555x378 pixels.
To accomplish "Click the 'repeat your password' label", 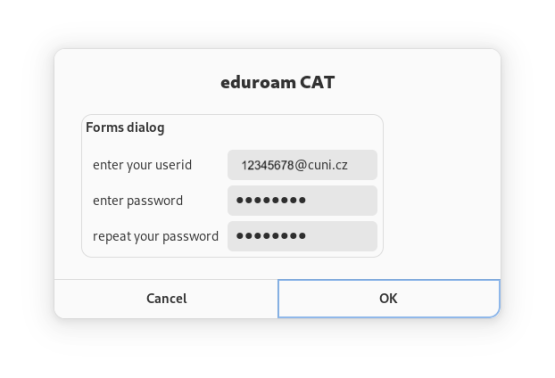I will coord(156,236).
